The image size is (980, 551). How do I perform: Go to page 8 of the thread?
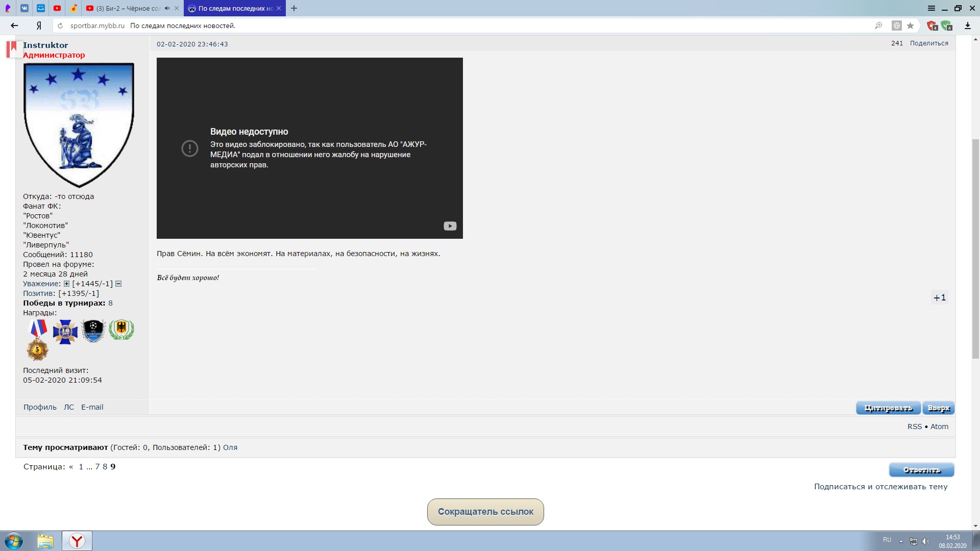pos(105,466)
